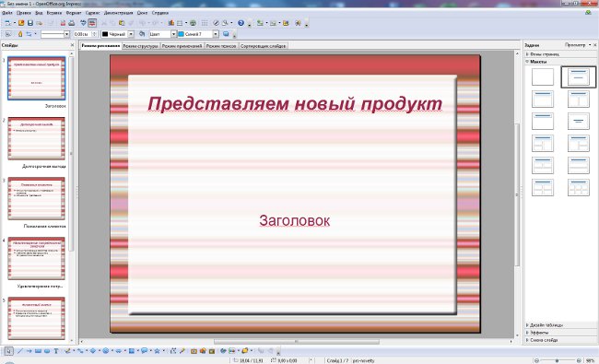The image size is (599, 364).
Task: Choose the blank slide layout
Action: pos(543,76)
